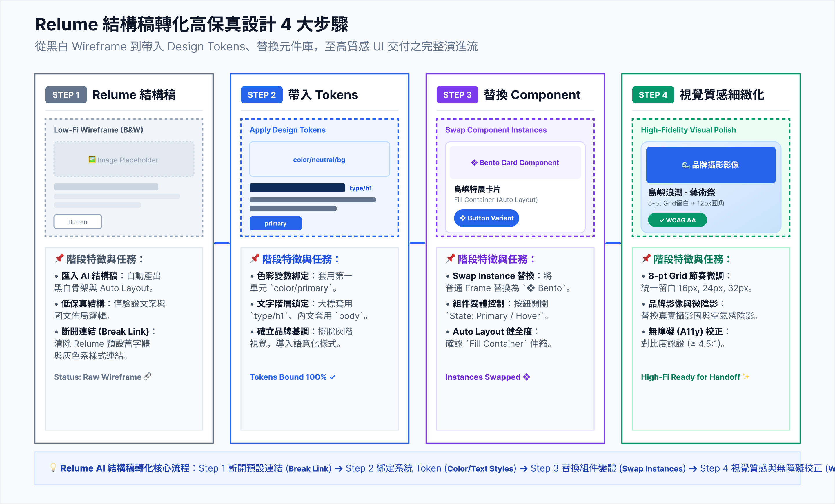The image size is (835, 504).
Task: Click (Swap Instances) in the bottom summary
Action: click(x=652, y=468)
